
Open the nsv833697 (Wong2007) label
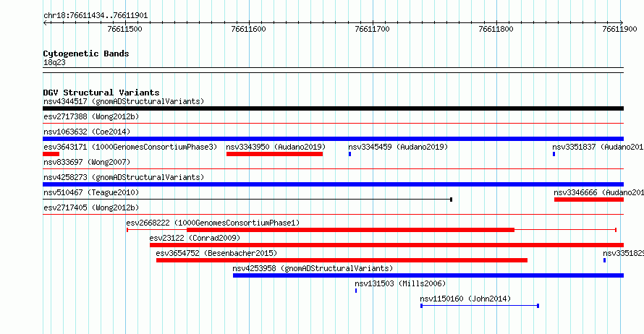(x=87, y=162)
